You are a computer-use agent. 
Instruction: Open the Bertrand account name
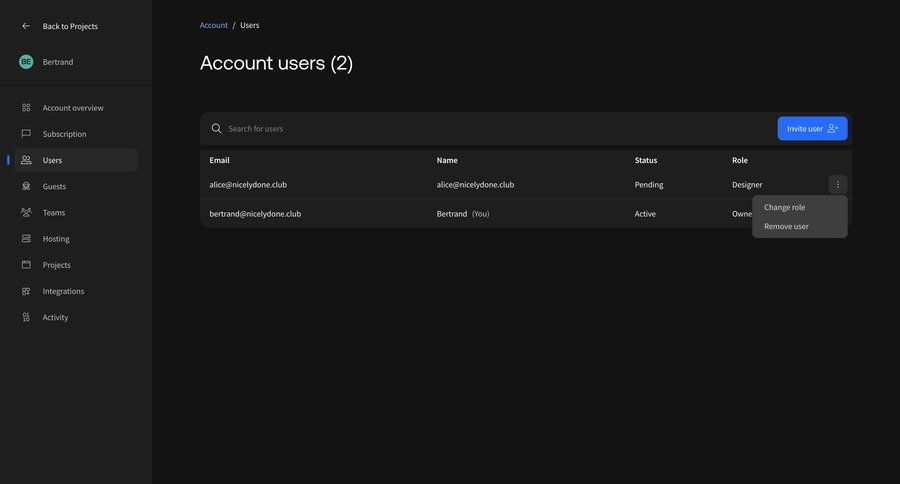58,62
